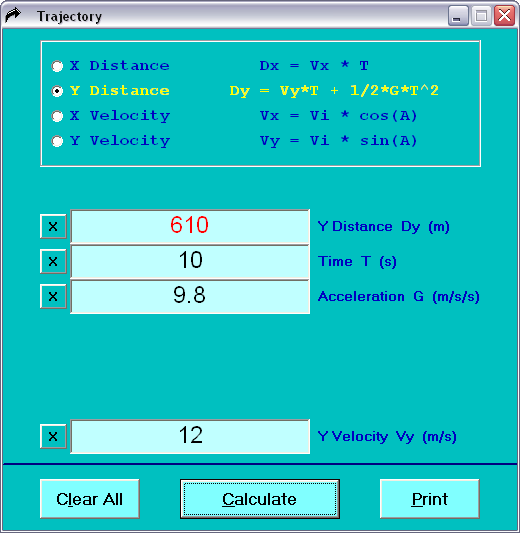Click the Print button
This screenshot has height=533, width=520.
pyautogui.click(x=430, y=499)
